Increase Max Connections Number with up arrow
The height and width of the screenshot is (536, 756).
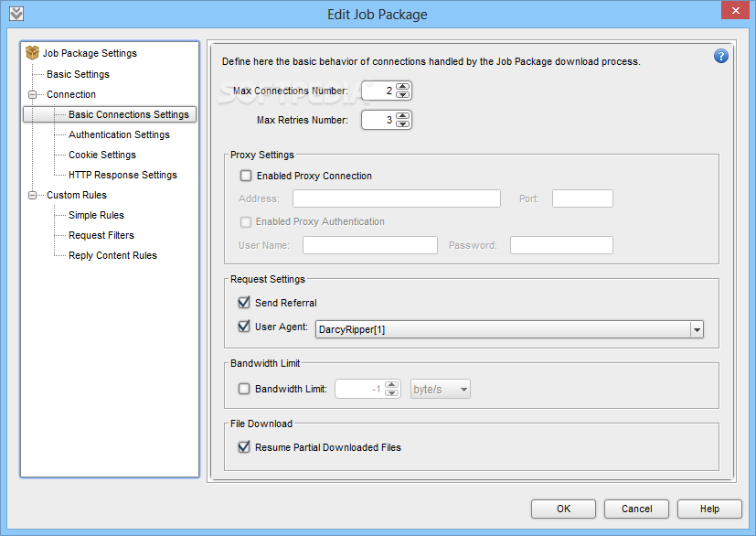click(x=402, y=87)
